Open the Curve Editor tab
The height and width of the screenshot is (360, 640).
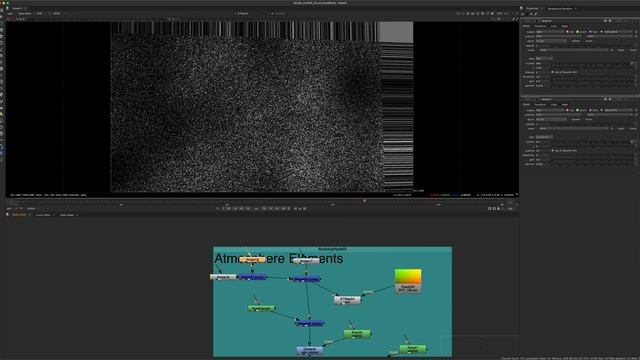point(43,215)
